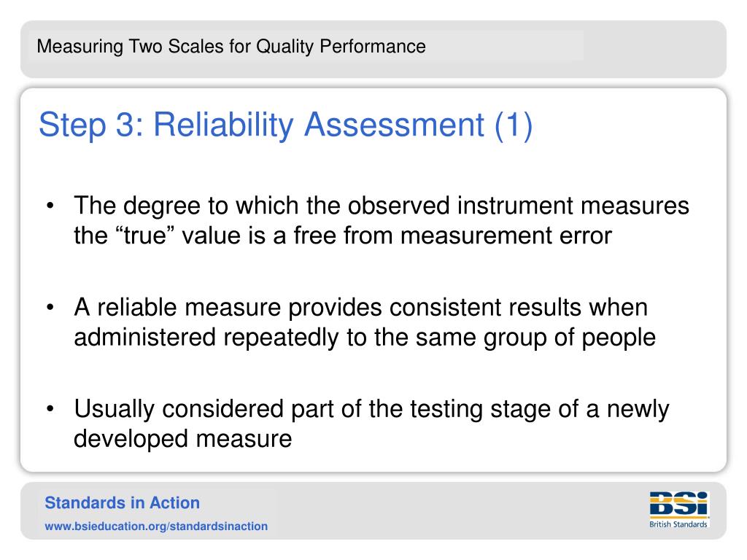
Task: Click the words "Quality Performance" in header
Action: pos(341,47)
